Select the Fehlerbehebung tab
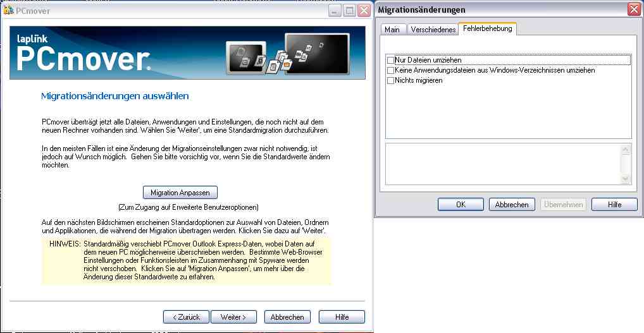644x333 pixels. [487, 29]
